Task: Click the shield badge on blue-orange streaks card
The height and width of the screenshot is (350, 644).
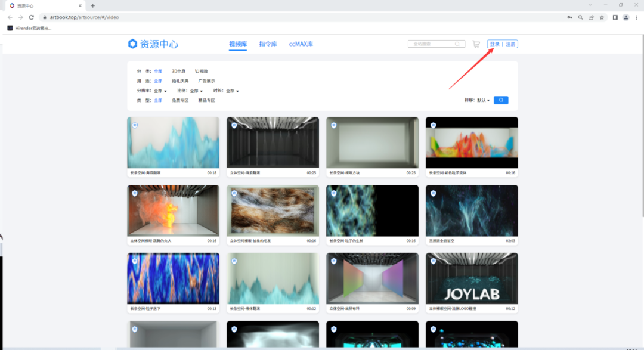Action: [x=135, y=261]
